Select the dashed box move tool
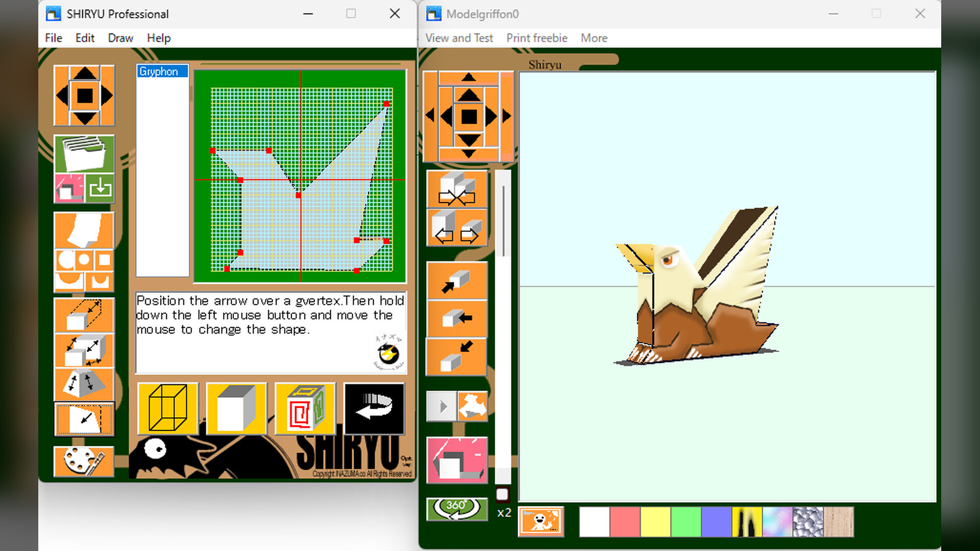980x551 pixels. pos(84,315)
